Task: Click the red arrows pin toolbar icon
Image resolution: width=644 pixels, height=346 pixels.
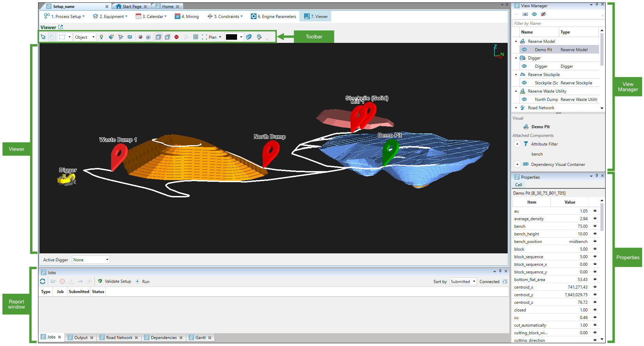Action: click(120, 37)
